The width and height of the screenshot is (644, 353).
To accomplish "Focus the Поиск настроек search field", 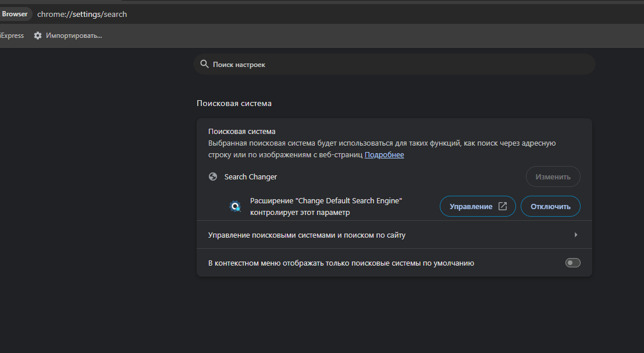I will point(396,64).
